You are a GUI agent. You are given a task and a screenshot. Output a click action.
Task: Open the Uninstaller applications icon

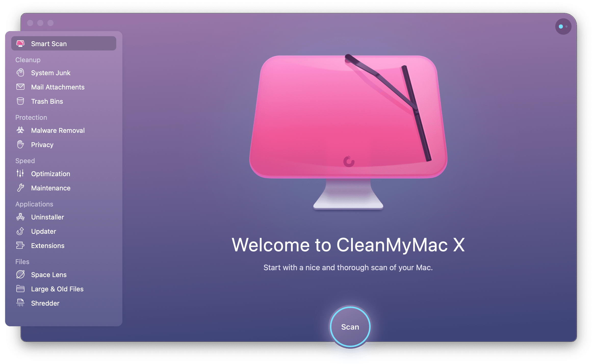point(22,217)
